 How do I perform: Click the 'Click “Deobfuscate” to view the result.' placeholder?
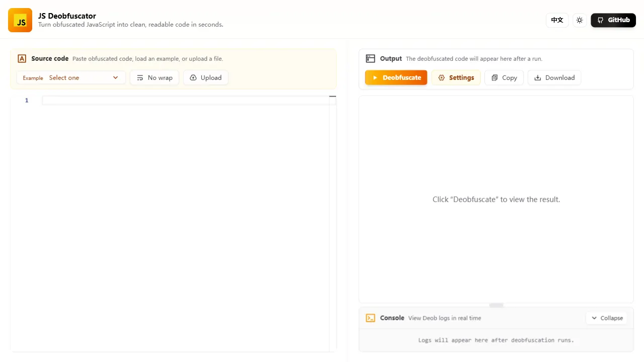coord(496,199)
